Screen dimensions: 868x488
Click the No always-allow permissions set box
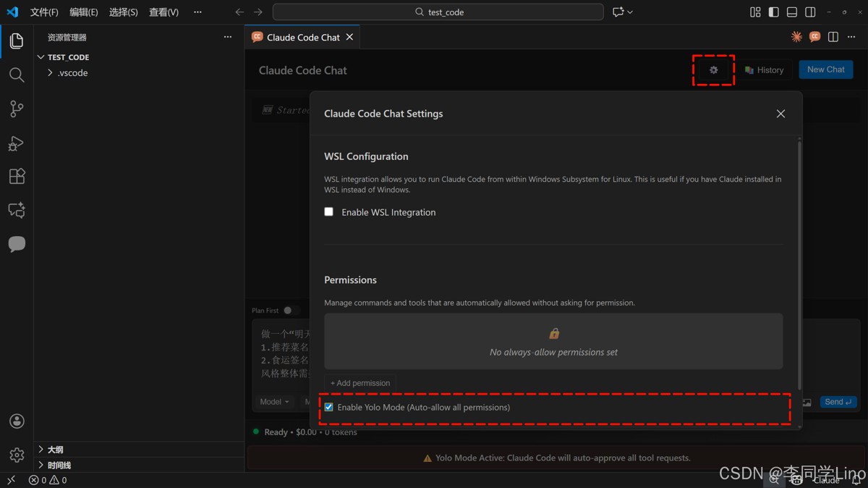(553, 342)
